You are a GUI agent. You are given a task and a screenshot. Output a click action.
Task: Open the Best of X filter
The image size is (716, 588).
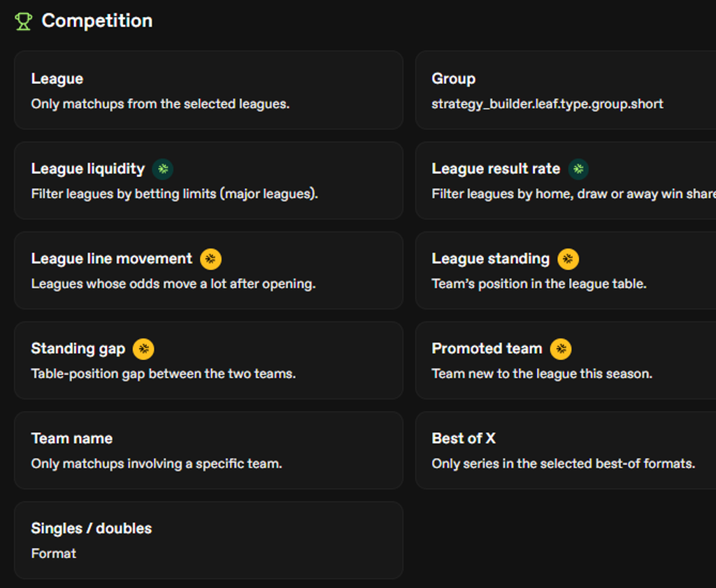566,450
